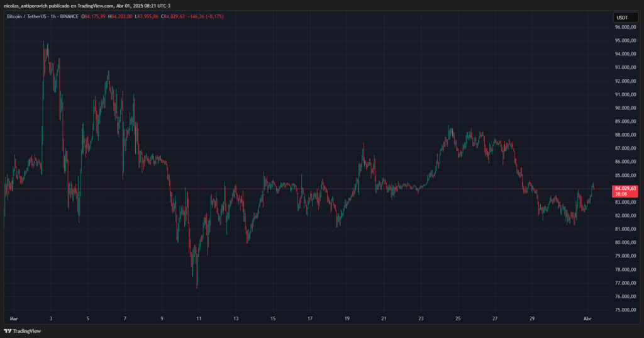Click date 11 on the time axis
The width and height of the screenshot is (644, 338).
[199, 318]
